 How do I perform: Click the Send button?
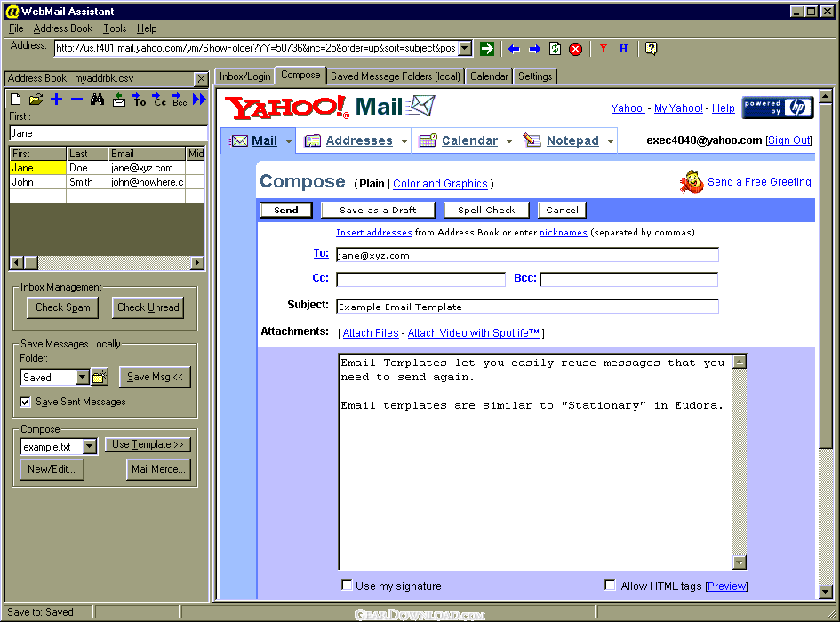click(x=286, y=210)
